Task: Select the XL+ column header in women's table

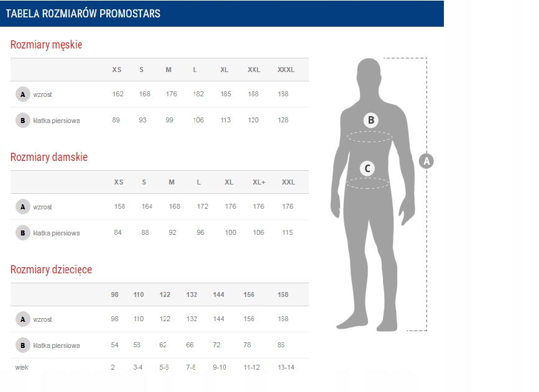Action: click(259, 182)
